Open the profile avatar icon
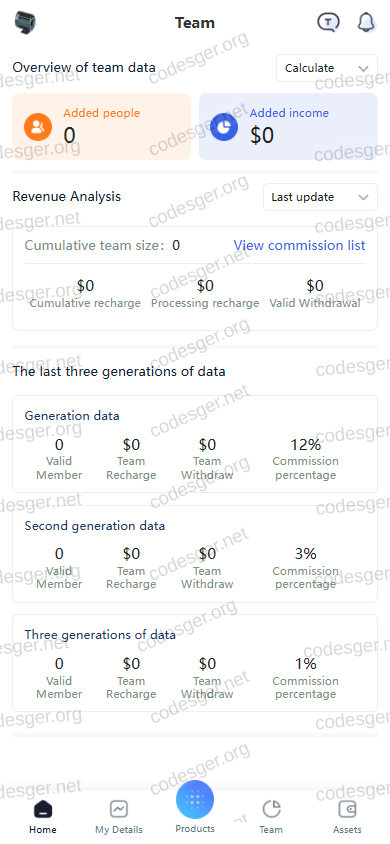This screenshot has width=390, height=844. coord(25,23)
